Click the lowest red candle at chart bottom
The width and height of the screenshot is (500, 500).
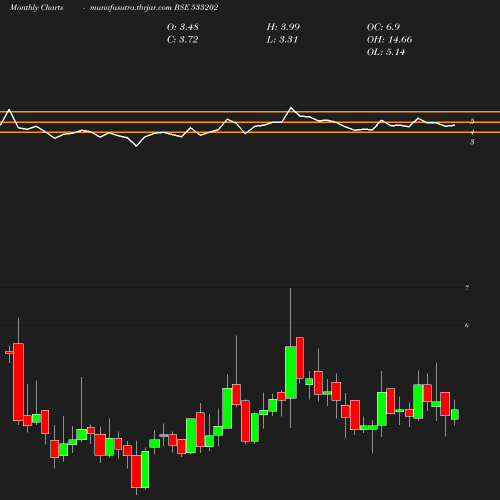[x=136, y=471]
